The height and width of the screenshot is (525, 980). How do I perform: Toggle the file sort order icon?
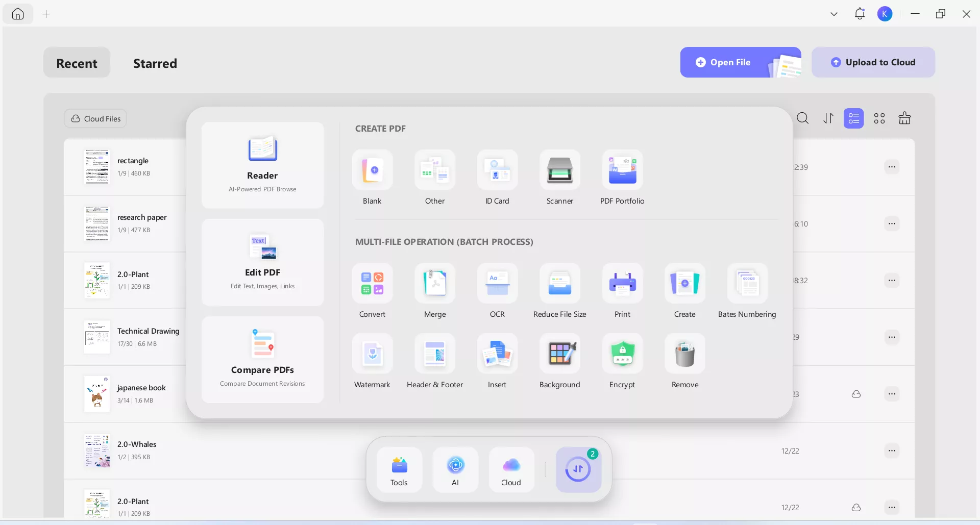click(828, 118)
